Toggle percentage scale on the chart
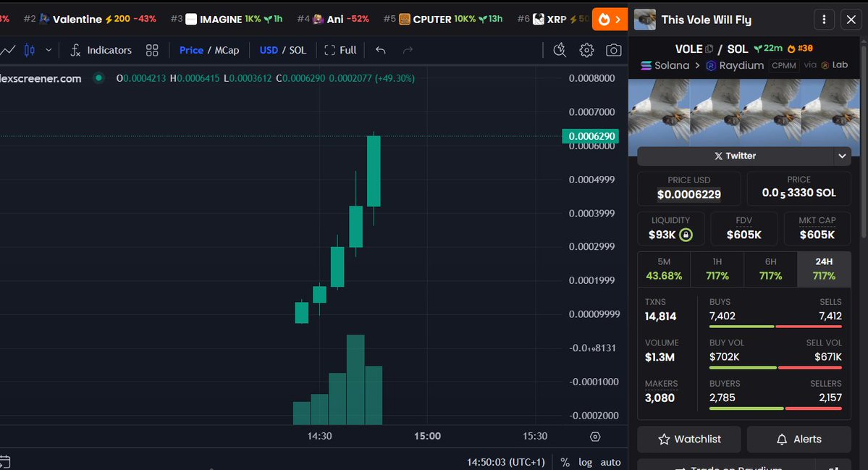868x470 pixels. (565, 462)
